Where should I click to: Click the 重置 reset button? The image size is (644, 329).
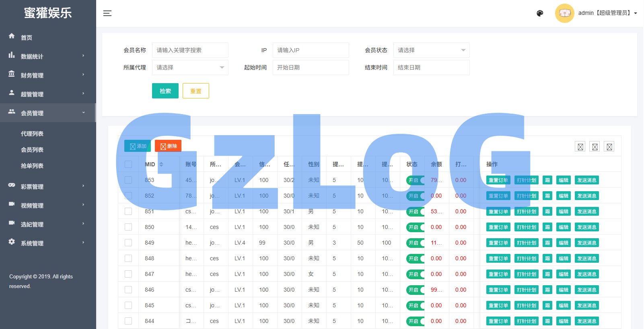coord(195,91)
